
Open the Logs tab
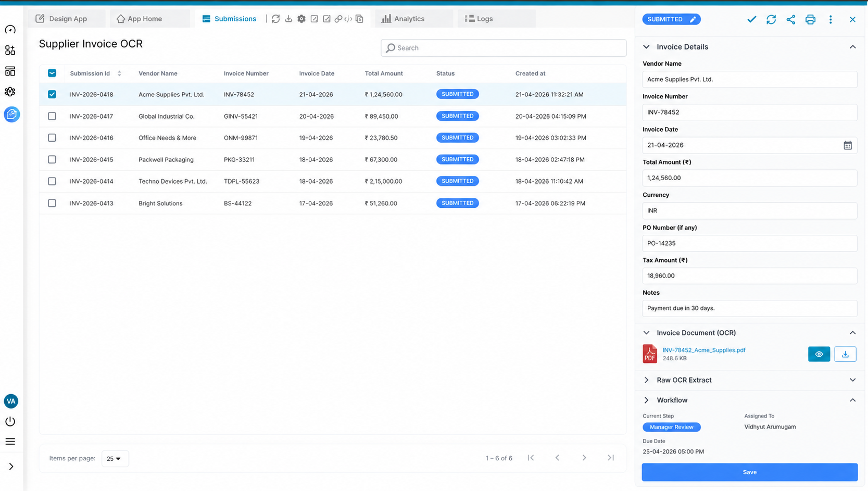tap(496, 19)
